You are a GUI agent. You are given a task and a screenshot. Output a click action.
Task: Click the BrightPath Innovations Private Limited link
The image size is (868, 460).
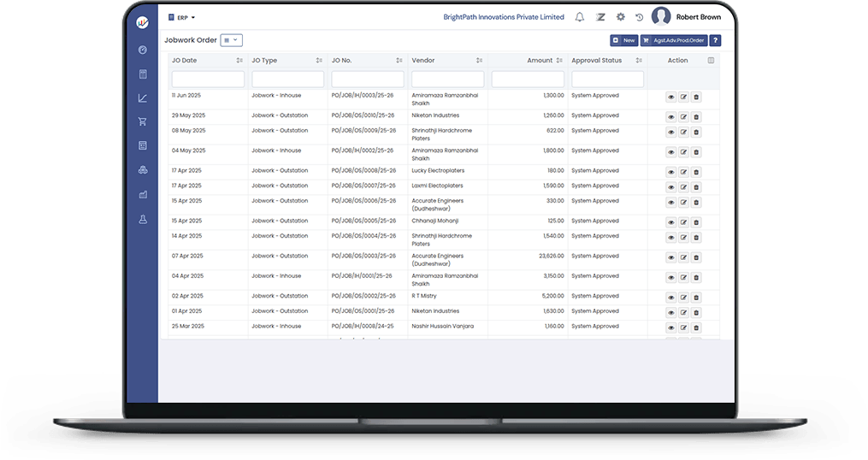tap(504, 17)
